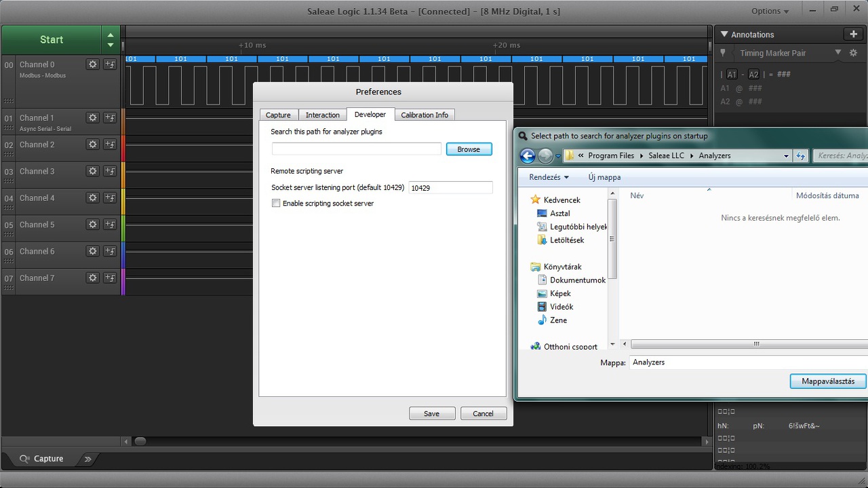Sort by Módosítás dátuma column
Image resolution: width=868 pixels, height=488 pixels.
coord(827,195)
